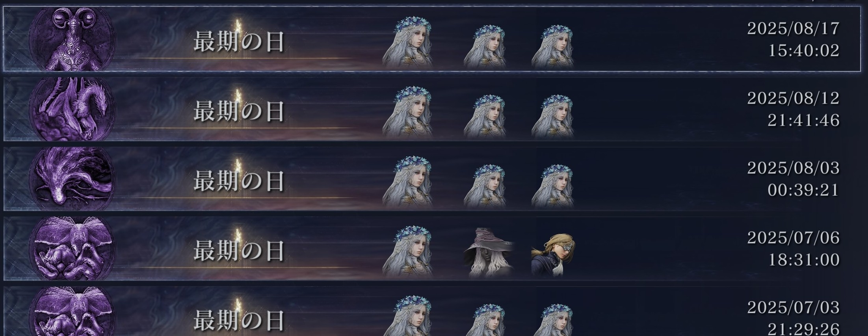Click the first flower-crown portrait in the 2025/08/17 row
868x336 pixels.
(x=407, y=43)
